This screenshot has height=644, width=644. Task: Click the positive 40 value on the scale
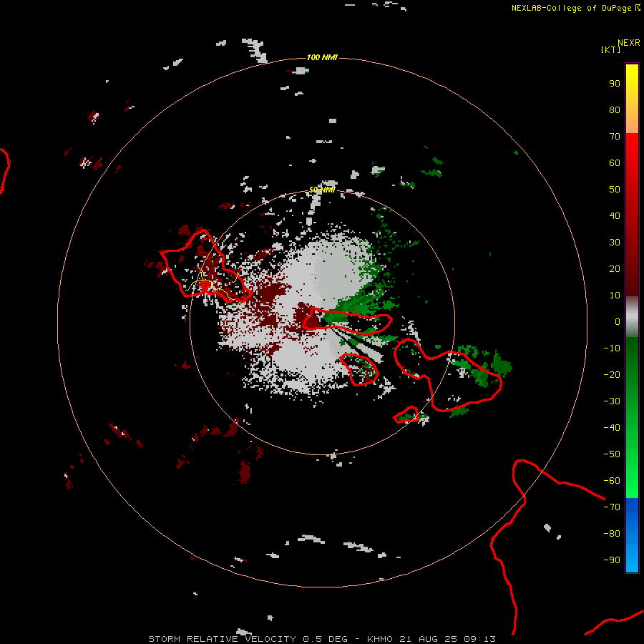(x=615, y=215)
